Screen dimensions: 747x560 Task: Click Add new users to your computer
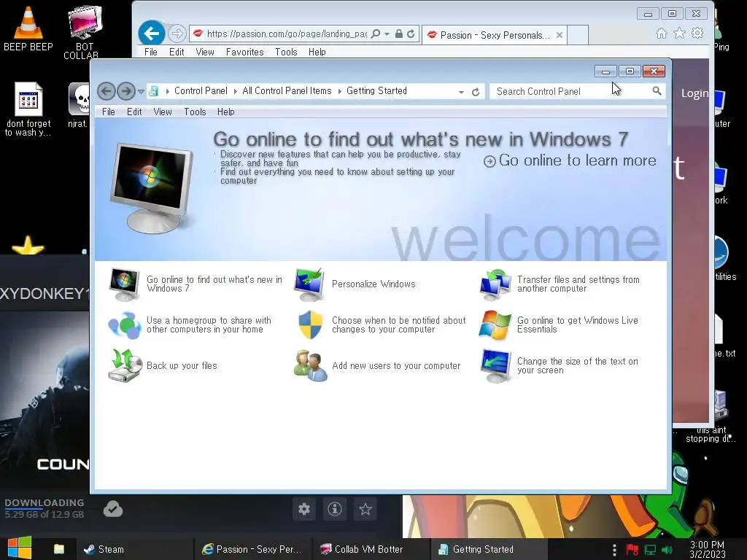(x=396, y=366)
